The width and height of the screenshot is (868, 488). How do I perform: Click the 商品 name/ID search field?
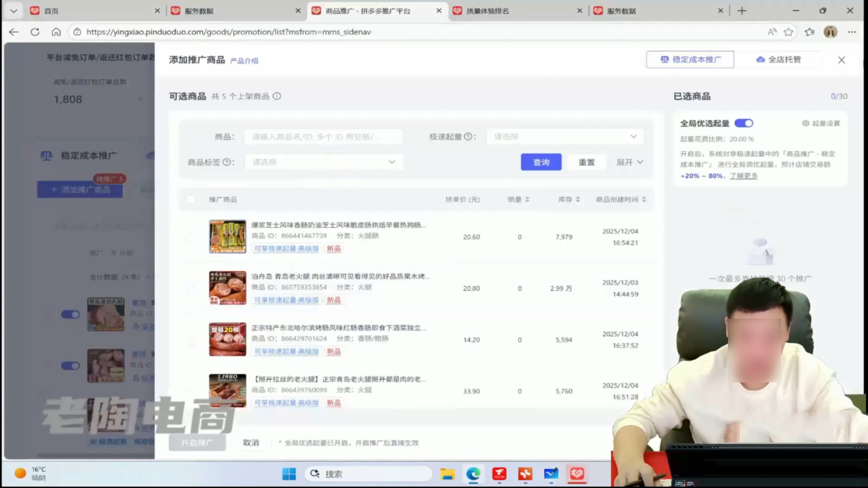pos(323,137)
